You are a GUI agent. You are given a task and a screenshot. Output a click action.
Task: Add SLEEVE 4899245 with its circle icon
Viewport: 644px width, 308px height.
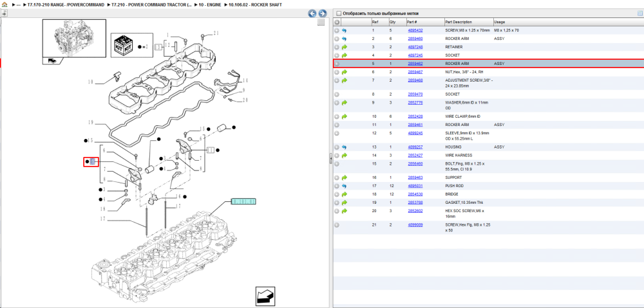tap(337, 133)
